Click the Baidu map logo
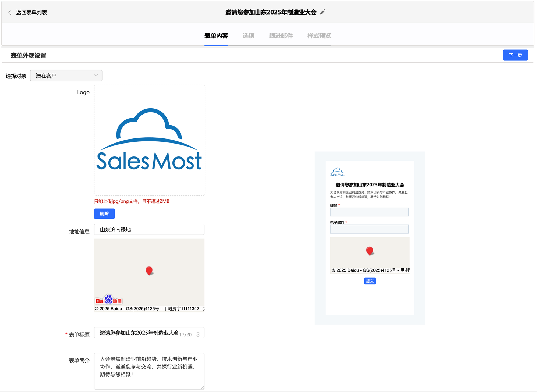 (x=109, y=300)
